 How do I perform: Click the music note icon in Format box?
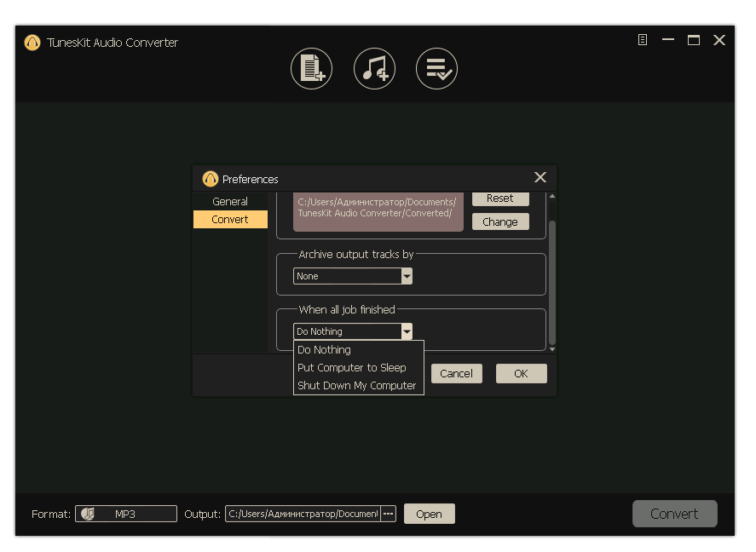tap(88, 514)
